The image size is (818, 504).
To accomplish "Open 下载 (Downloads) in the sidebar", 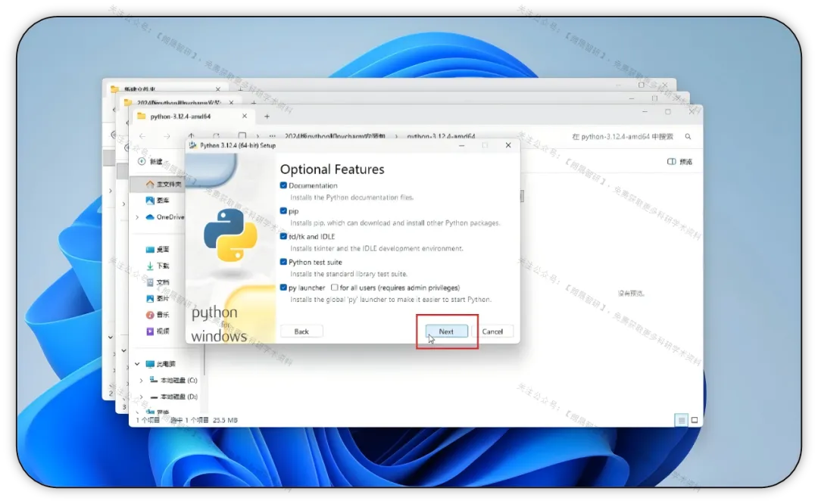I will tap(158, 266).
